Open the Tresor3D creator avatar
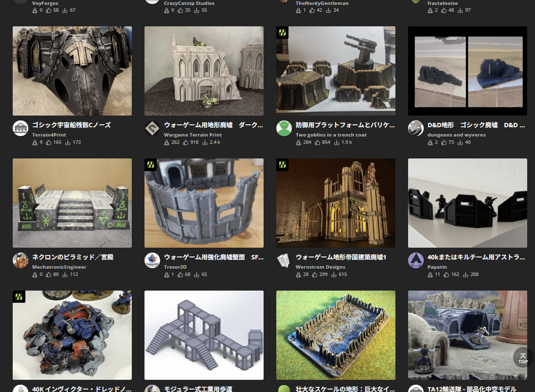The height and width of the screenshot is (392, 535). (152, 260)
